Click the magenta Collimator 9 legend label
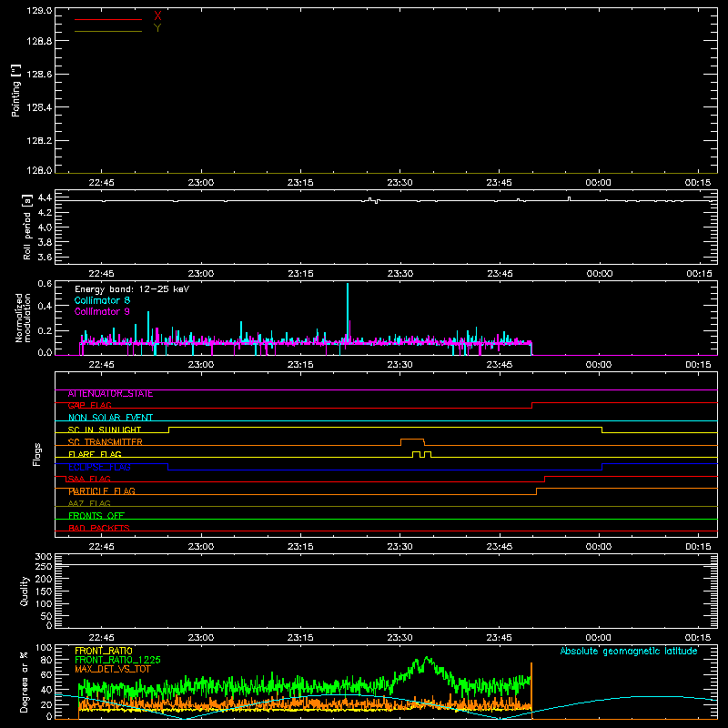Image resolution: width=728 pixels, height=728 pixels. tap(102, 311)
